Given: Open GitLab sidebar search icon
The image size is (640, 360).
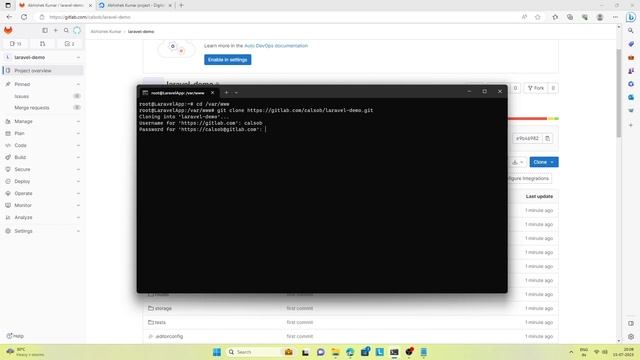Looking at the screenshot, I should tap(66, 31).
